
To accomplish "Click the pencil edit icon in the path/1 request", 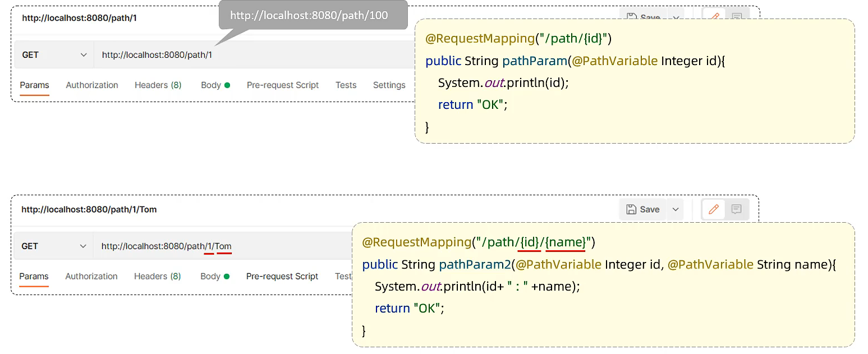I will (714, 16).
